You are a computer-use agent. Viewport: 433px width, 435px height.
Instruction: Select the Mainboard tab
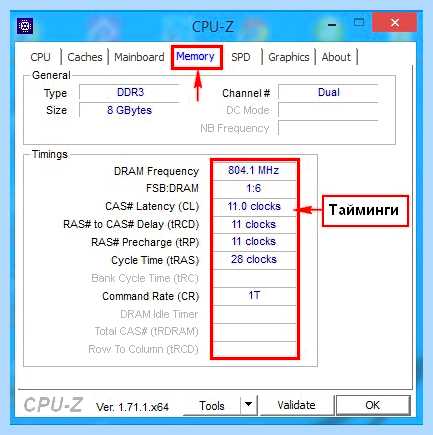139,57
